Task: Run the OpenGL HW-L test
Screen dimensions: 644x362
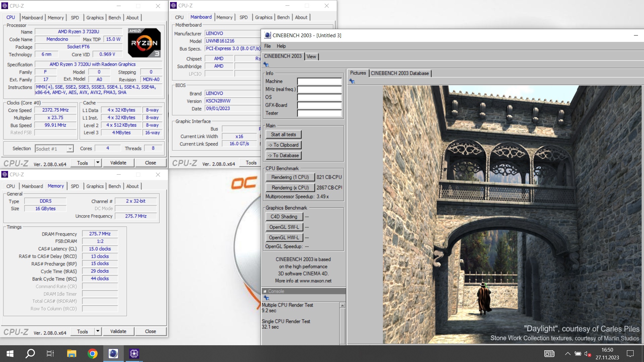Action: pos(284,237)
